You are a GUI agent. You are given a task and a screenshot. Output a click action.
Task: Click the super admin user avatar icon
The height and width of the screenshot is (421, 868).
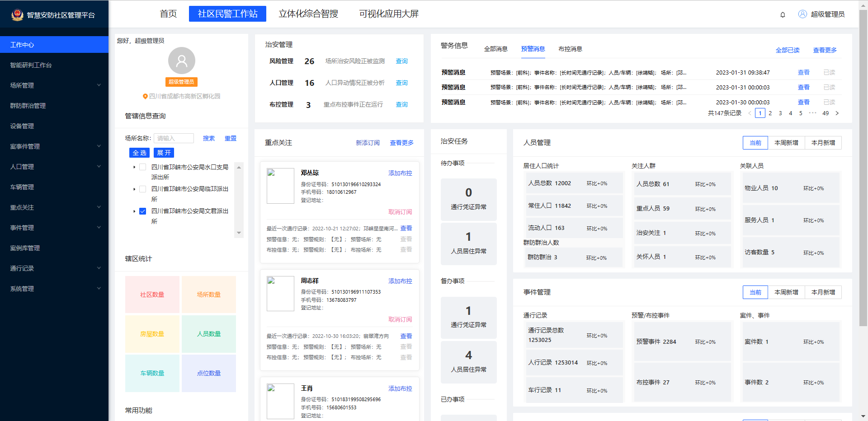click(802, 14)
